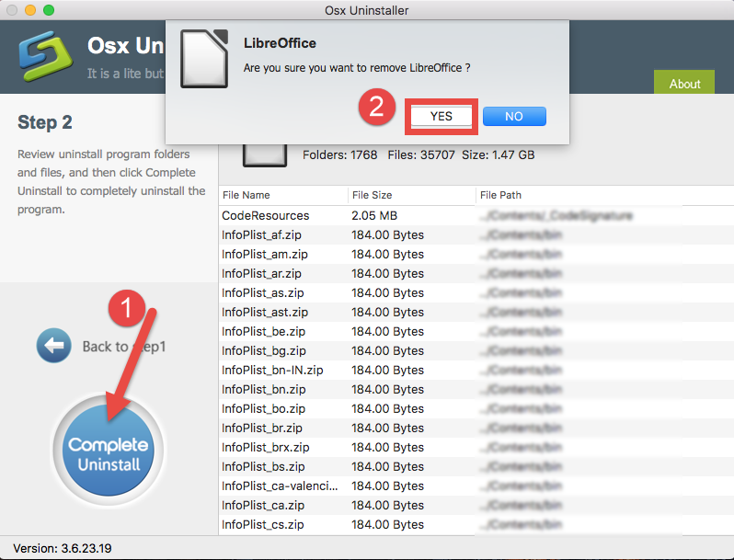Select InfoPlist_ca.zip in the list
This screenshot has height=560, width=734.
[476, 505]
